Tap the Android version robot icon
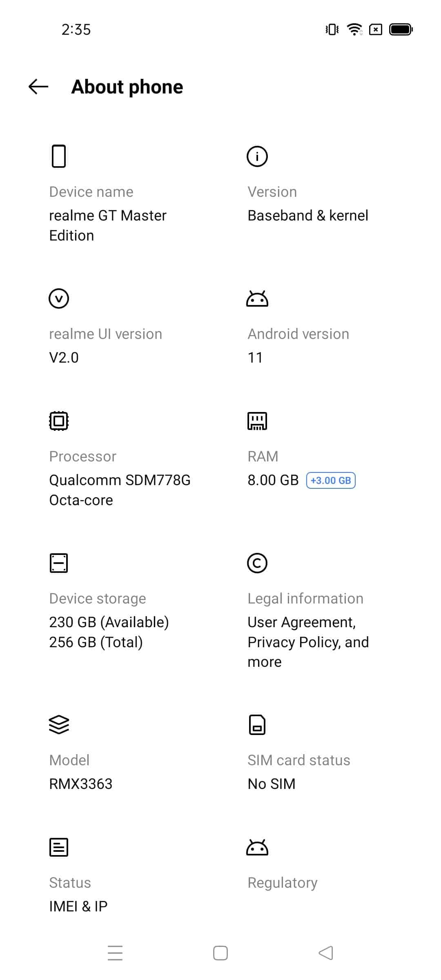The height and width of the screenshot is (980, 441). point(257,299)
